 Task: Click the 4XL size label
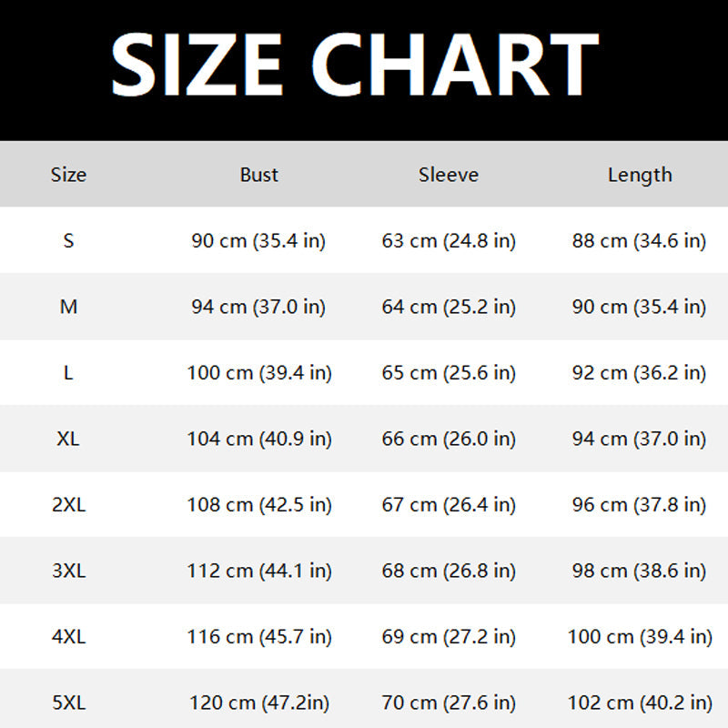[68, 637]
